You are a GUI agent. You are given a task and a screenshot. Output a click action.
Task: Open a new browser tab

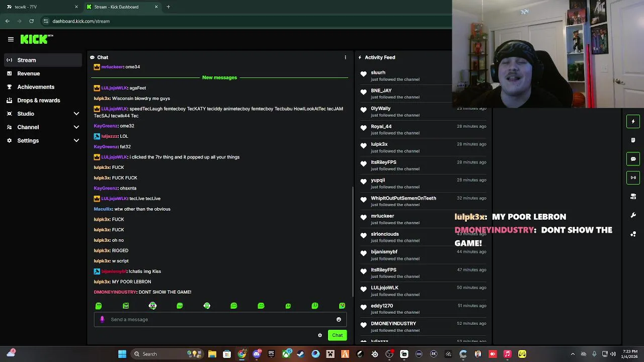click(168, 7)
